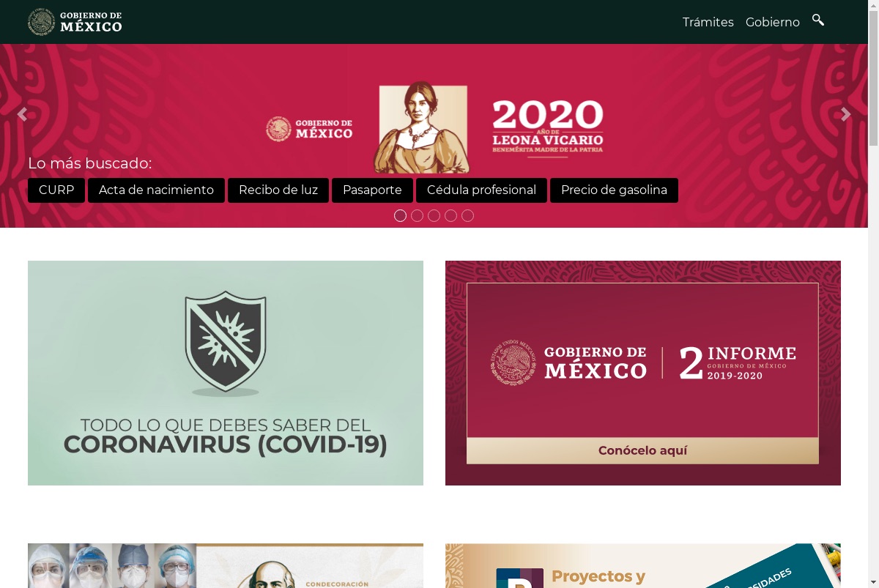879x588 pixels.
Task: Select the third carousel indicator dot
Action: tap(434, 215)
